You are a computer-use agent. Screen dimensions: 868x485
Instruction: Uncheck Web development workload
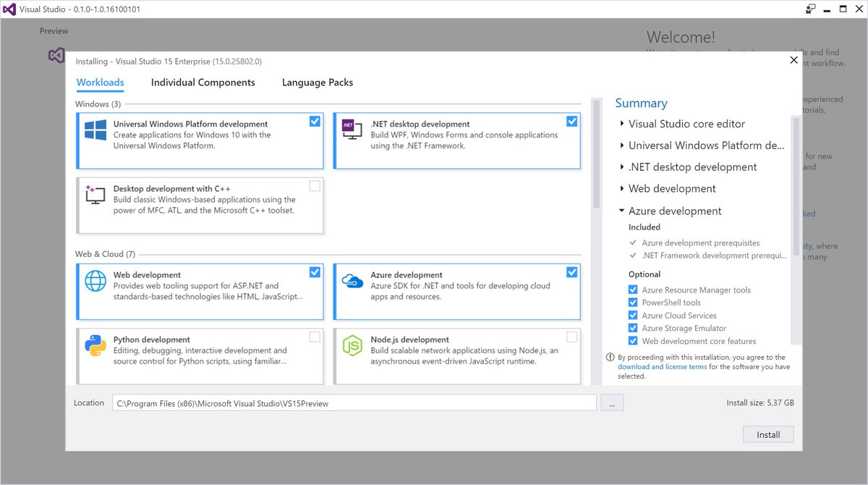coord(315,272)
